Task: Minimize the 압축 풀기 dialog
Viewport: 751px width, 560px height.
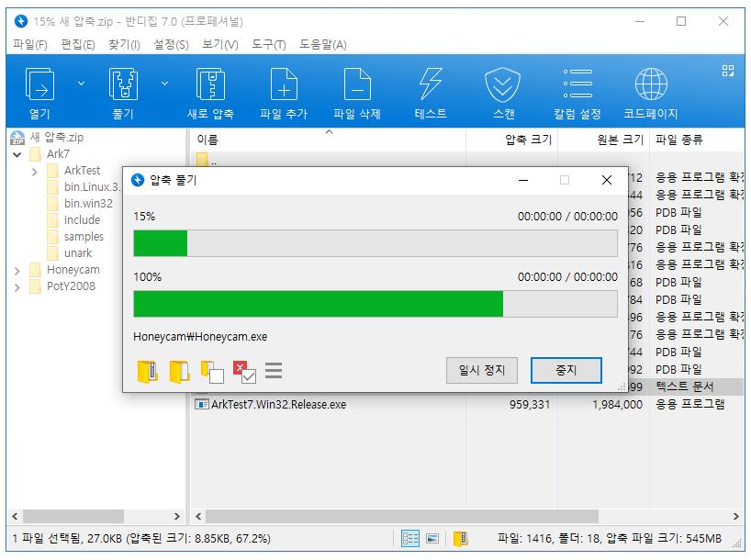Action: (x=523, y=180)
